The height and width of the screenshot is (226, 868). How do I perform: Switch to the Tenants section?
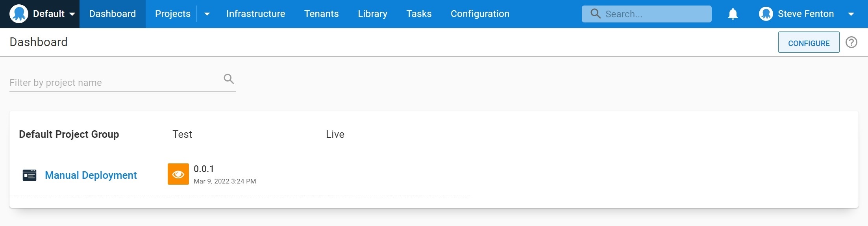pos(321,14)
